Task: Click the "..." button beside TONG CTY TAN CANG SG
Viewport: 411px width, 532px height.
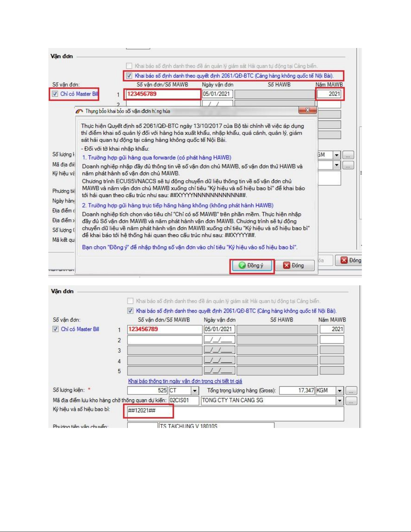Action: point(351,401)
